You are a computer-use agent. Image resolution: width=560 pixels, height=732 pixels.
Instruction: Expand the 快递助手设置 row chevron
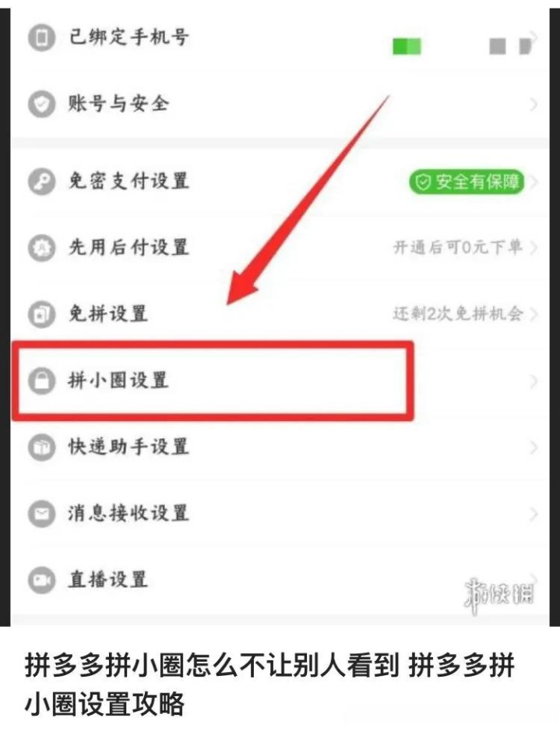pos(534,447)
